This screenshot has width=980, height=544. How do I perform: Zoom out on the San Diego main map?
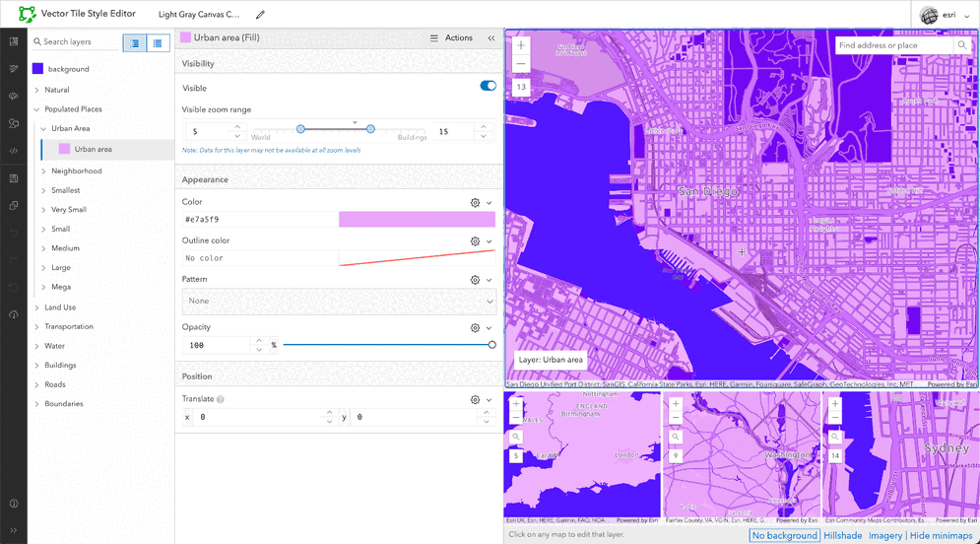521,64
